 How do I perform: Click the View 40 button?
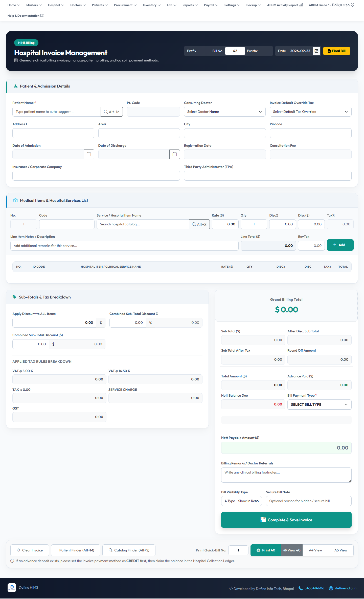click(292, 550)
